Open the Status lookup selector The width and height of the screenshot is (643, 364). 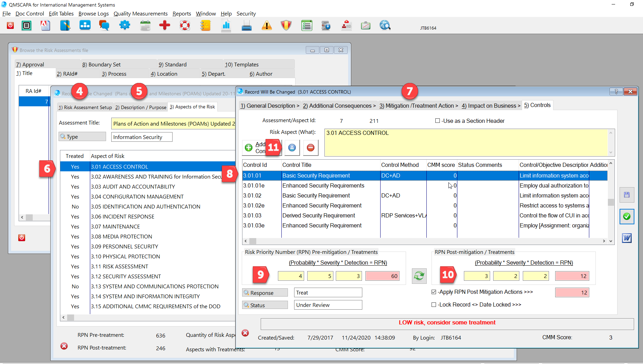pyautogui.click(x=265, y=305)
